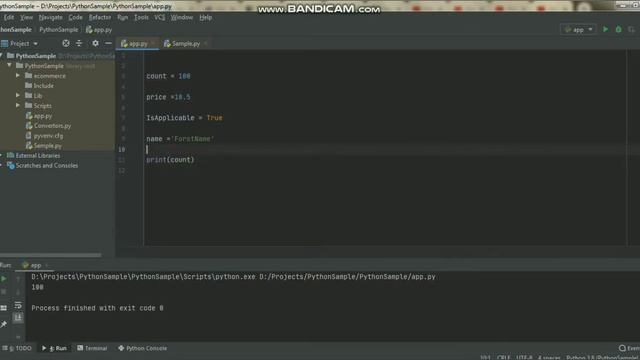
Task: Click UTF-8 encoding in status bar
Action: pos(524,357)
